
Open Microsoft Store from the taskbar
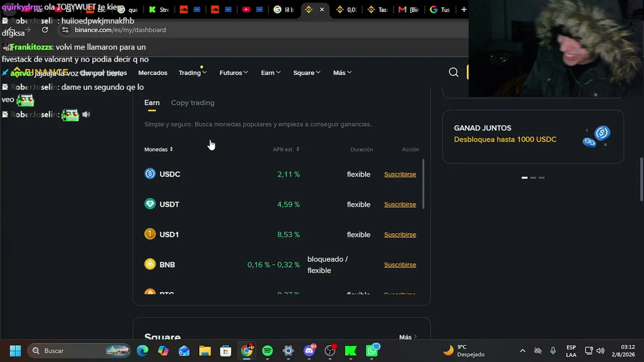point(225,350)
